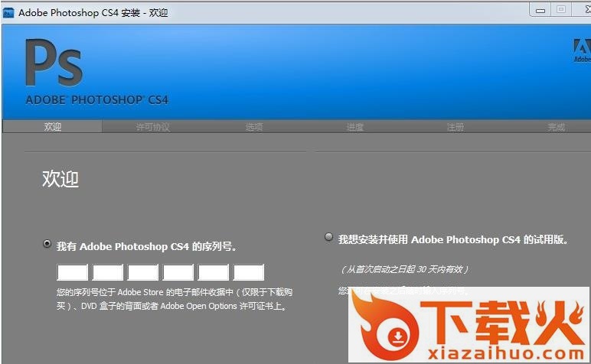
Task: Open the 进度 step tab
Action: pos(354,127)
